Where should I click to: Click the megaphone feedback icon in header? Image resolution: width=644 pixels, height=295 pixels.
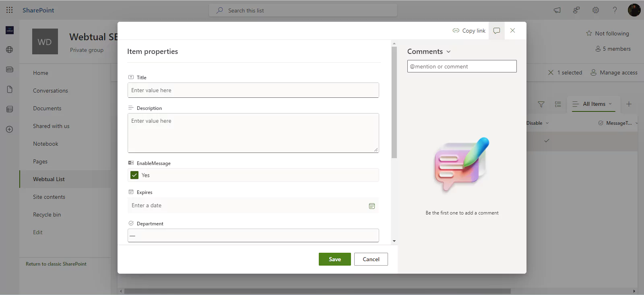point(557,10)
